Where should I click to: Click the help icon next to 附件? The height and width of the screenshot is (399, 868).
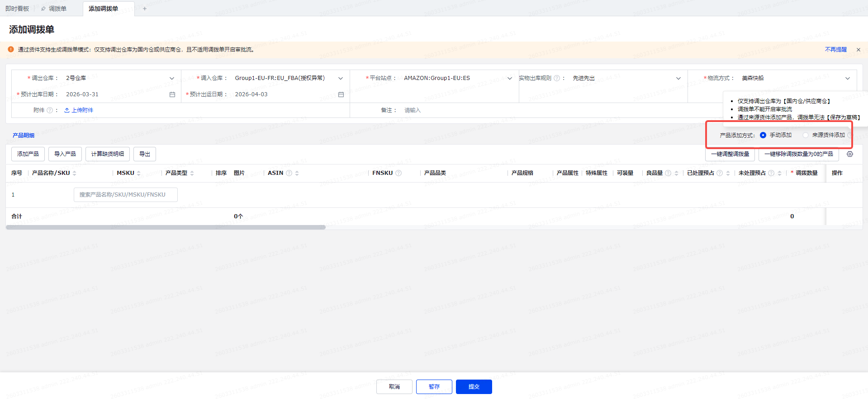tap(50, 110)
